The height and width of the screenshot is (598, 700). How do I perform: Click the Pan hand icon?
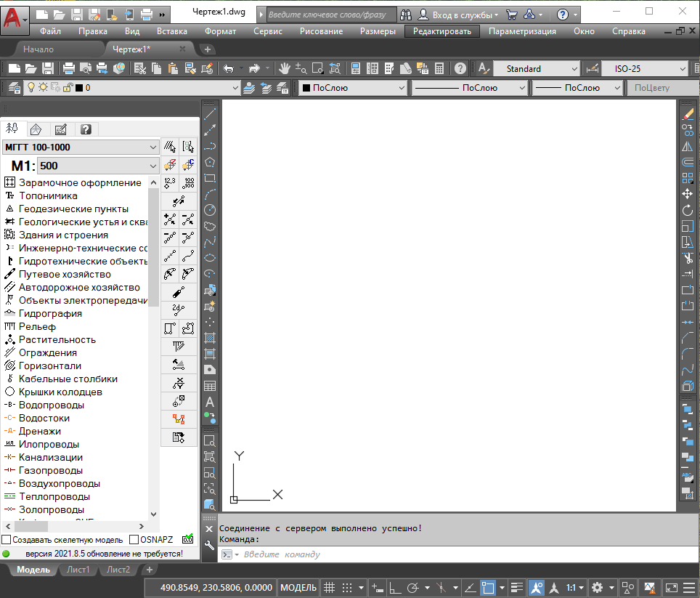[x=285, y=68]
